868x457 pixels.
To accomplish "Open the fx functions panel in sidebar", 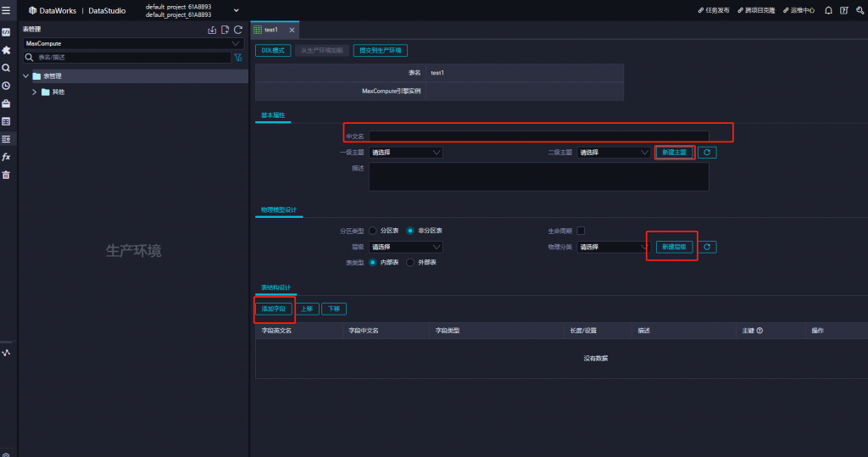I will (6, 157).
